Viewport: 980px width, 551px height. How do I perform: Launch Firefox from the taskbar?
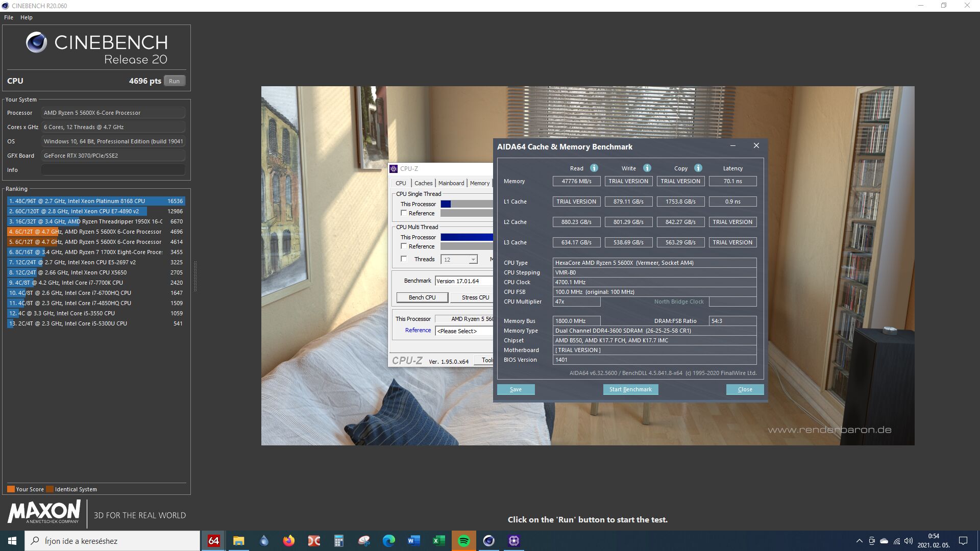[288, 541]
